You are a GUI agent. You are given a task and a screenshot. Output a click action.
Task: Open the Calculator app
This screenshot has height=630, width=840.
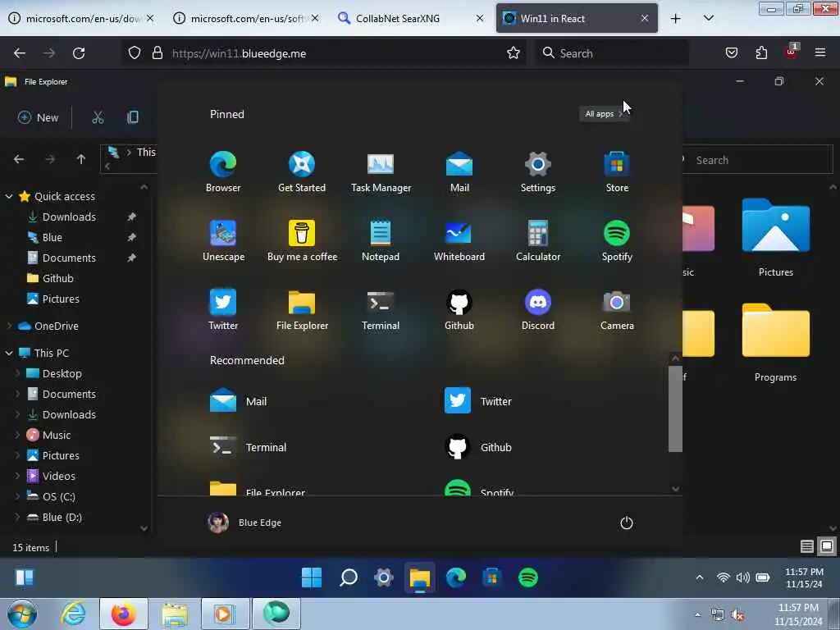(538, 240)
